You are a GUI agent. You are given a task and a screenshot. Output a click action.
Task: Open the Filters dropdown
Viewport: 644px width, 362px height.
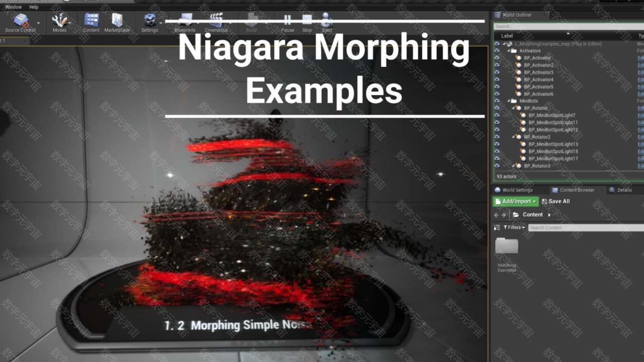tap(514, 227)
